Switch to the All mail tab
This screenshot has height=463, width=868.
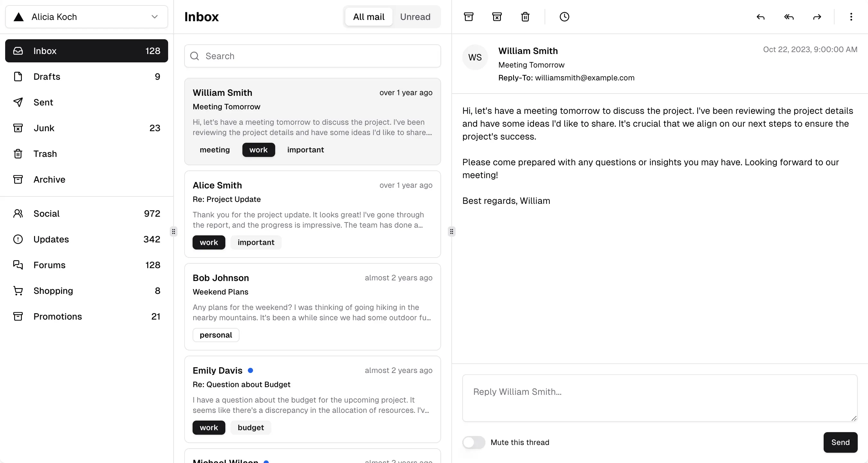point(368,17)
